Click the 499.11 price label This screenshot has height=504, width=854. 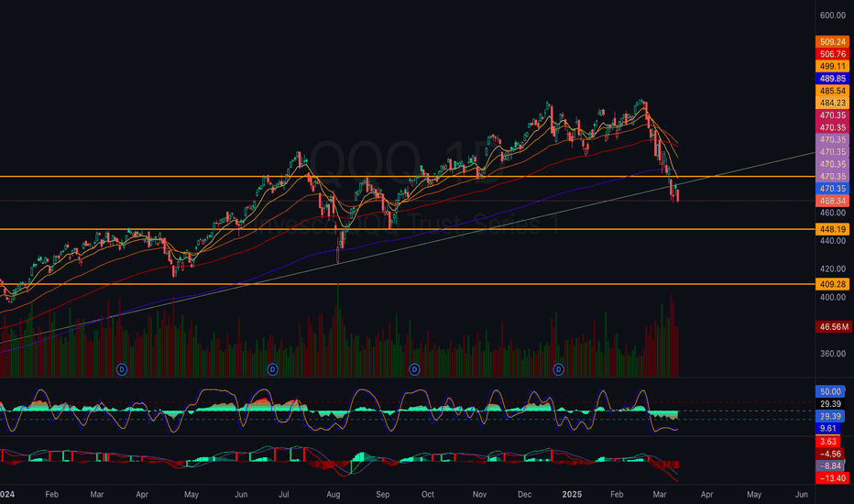point(832,66)
